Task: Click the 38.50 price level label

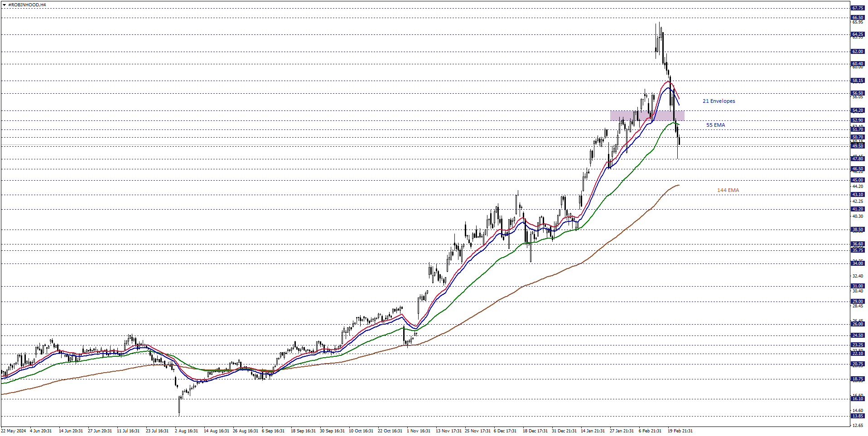Action: pyautogui.click(x=858, y=230)
